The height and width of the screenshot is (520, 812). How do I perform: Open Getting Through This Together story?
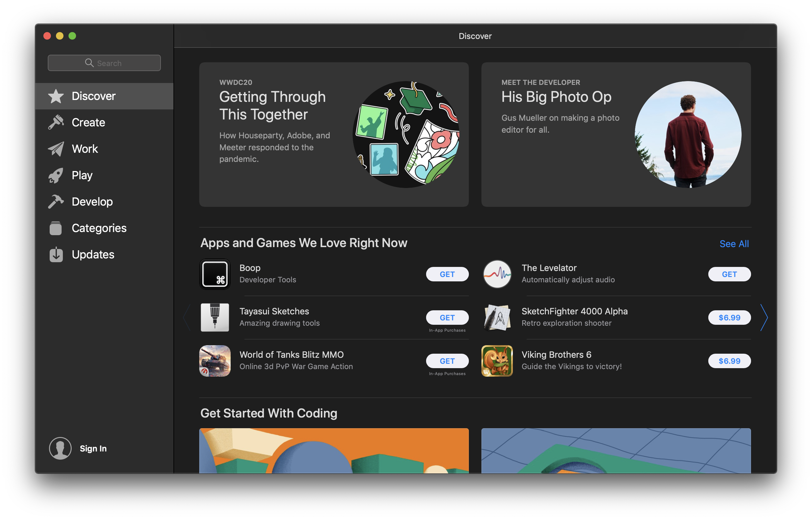(334, 134)
